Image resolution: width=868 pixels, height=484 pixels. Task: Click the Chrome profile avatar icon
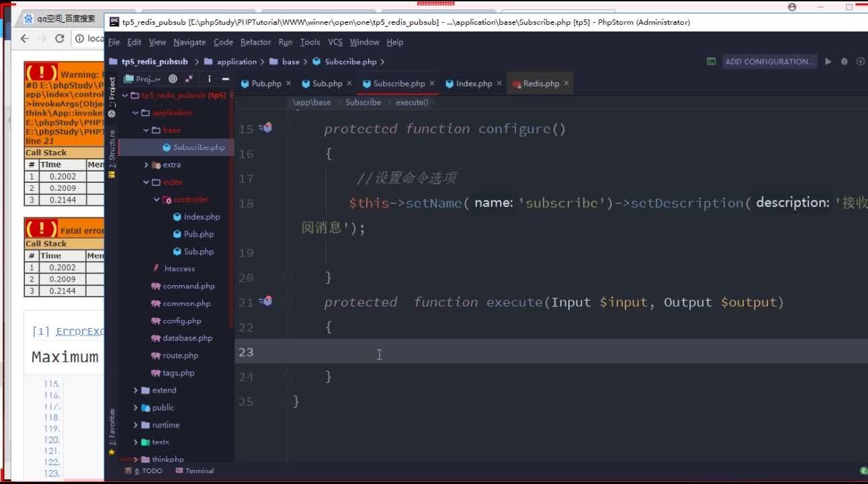tap(792, 7)
